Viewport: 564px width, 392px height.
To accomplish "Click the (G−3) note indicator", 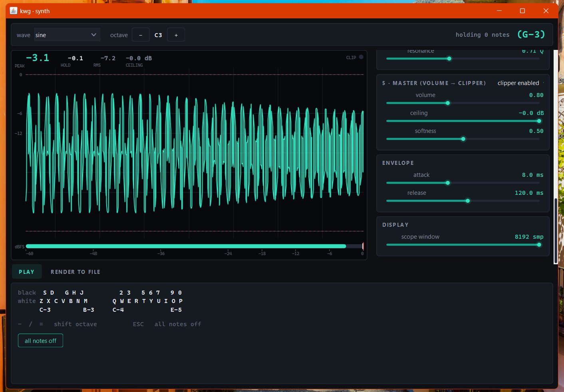I will [531, 34].
